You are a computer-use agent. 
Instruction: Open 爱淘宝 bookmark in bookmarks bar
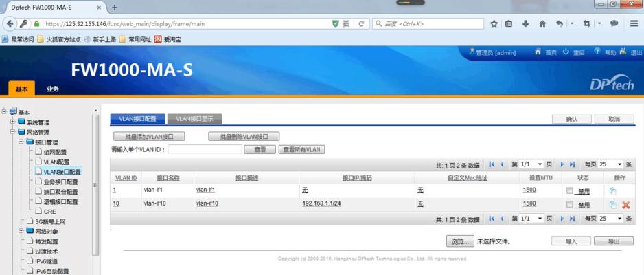coord(168,39)
